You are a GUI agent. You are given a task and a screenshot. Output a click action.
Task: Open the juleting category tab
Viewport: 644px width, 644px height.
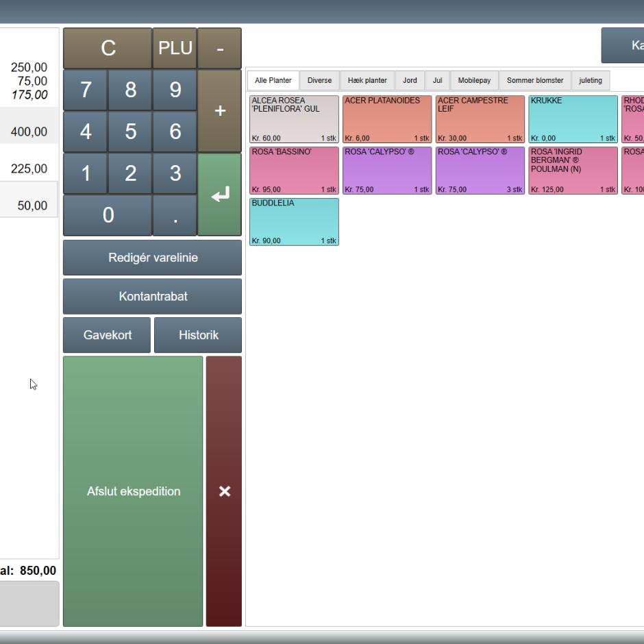(591, 80)
